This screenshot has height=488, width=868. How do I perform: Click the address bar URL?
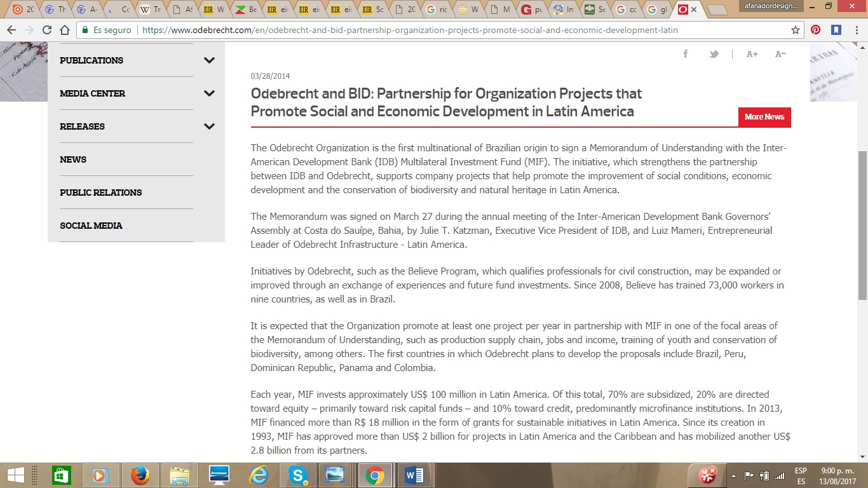tap(410, 30)
